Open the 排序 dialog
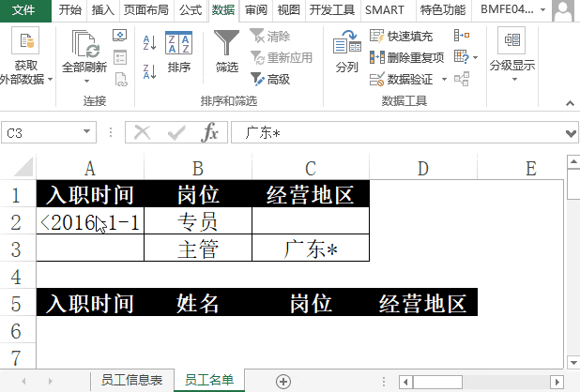Viewport: 580px width, 392px height. point(178,53)
